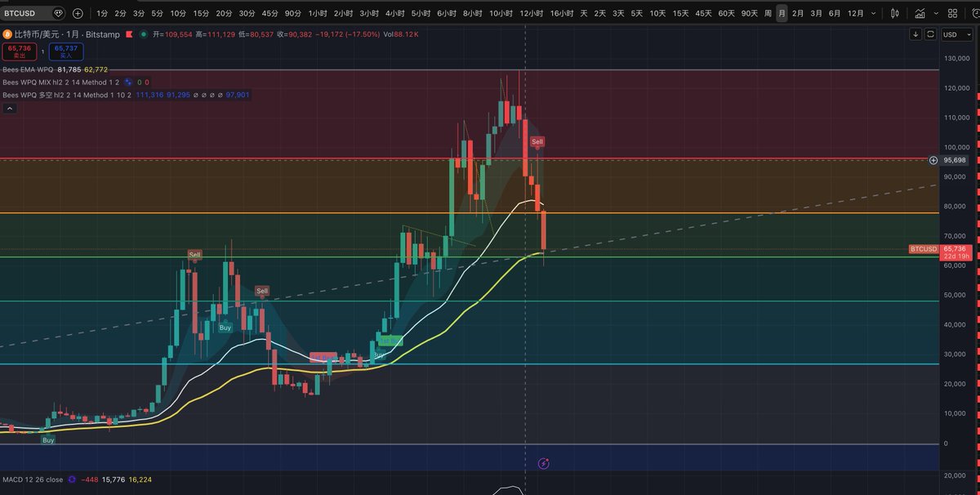Click the Sell marker near the 50,000 level
This screenshot has height=495, width=980.
[x=261, y=291]
